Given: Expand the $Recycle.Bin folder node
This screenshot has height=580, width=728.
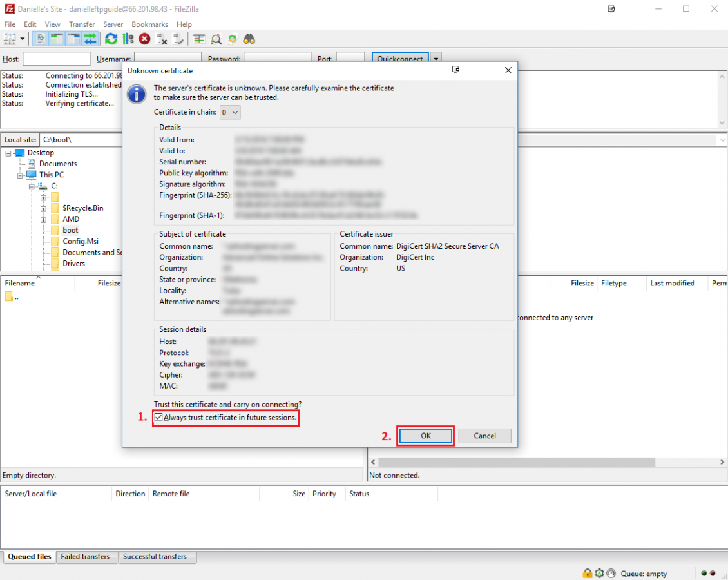Looking at the screenshot, I should pos(43,208).
